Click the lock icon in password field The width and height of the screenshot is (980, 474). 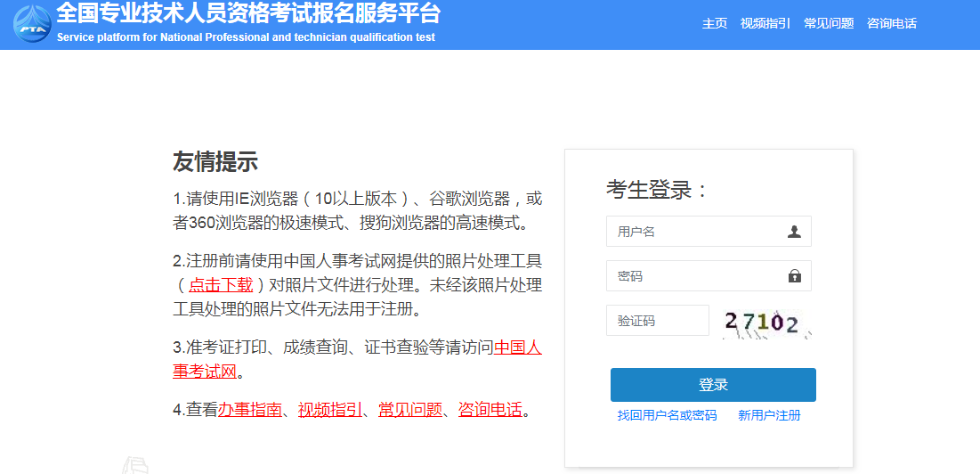pos(794,276)
